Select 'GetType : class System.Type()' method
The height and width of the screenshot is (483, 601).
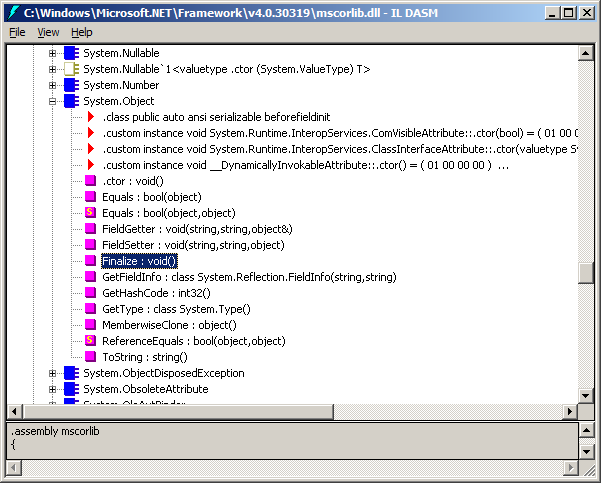pyautogui.click(x=176, y=309)
